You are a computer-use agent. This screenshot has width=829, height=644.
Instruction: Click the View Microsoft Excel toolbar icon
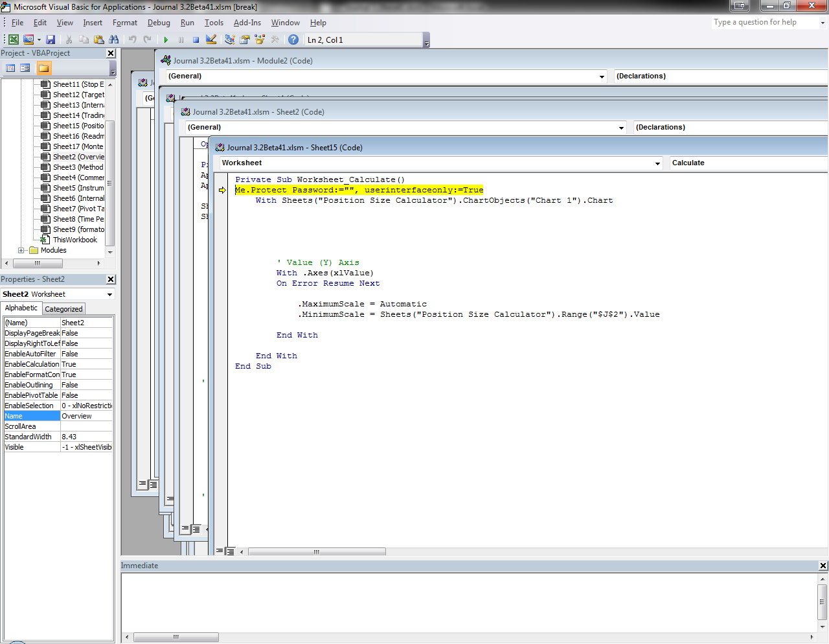pos(13,40)
